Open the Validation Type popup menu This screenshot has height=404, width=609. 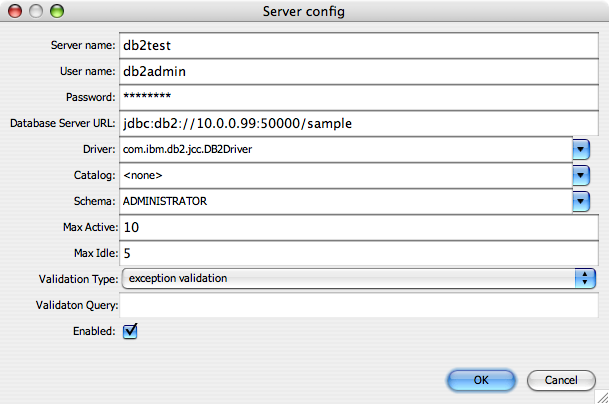pyautogui.click(x=358, y=279)
